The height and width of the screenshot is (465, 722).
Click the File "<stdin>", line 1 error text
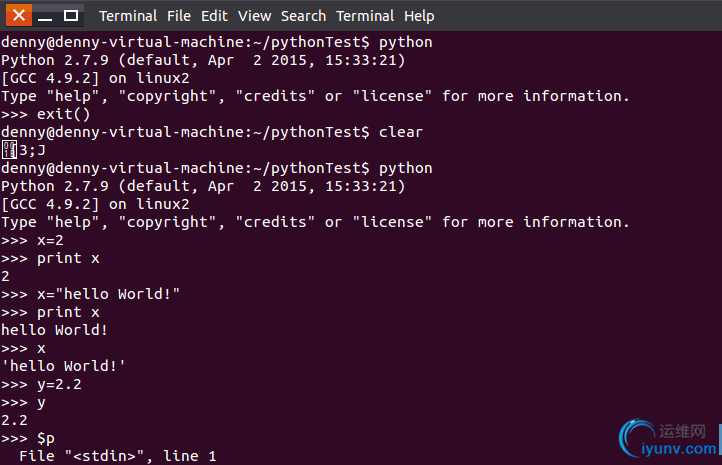(117, 456)
